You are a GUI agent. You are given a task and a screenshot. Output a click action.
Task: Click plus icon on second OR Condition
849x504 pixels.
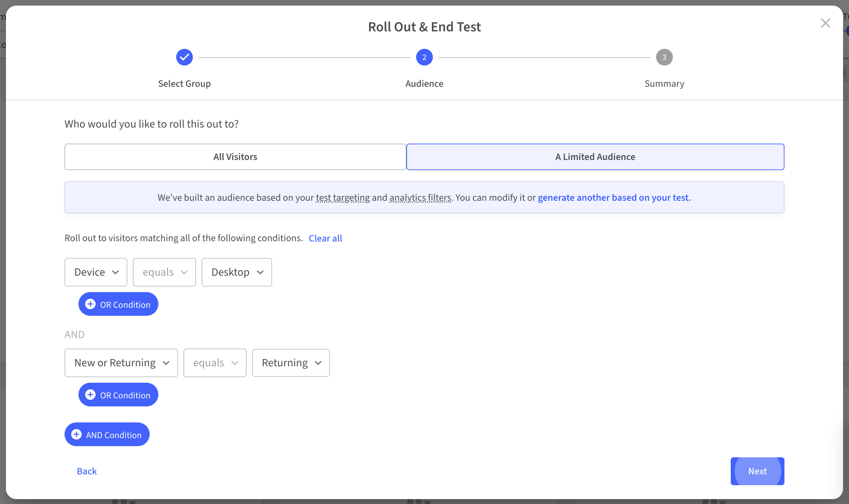coord(90,395)
